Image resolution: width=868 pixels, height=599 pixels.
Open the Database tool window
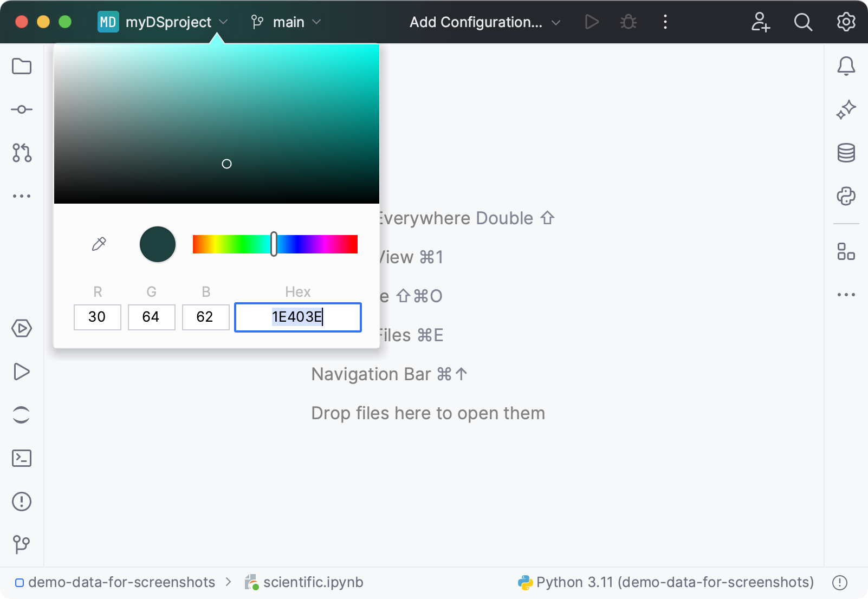coord(846,153)
